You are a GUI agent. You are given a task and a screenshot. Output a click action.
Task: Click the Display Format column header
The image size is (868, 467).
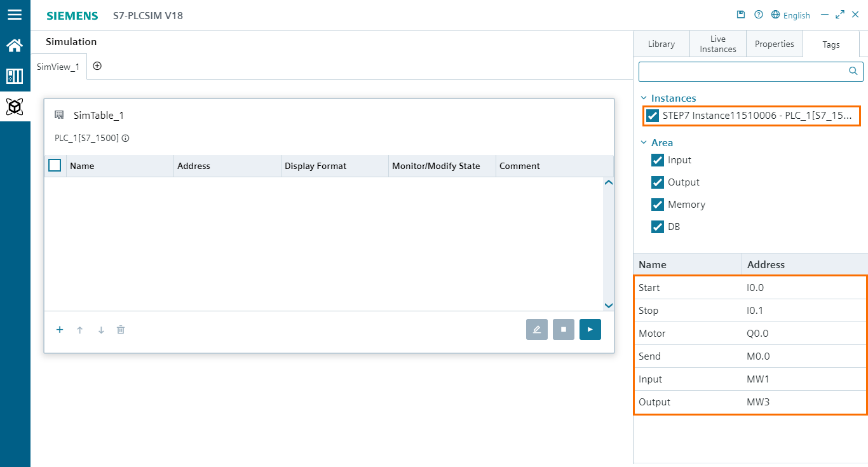coord(335,166)
